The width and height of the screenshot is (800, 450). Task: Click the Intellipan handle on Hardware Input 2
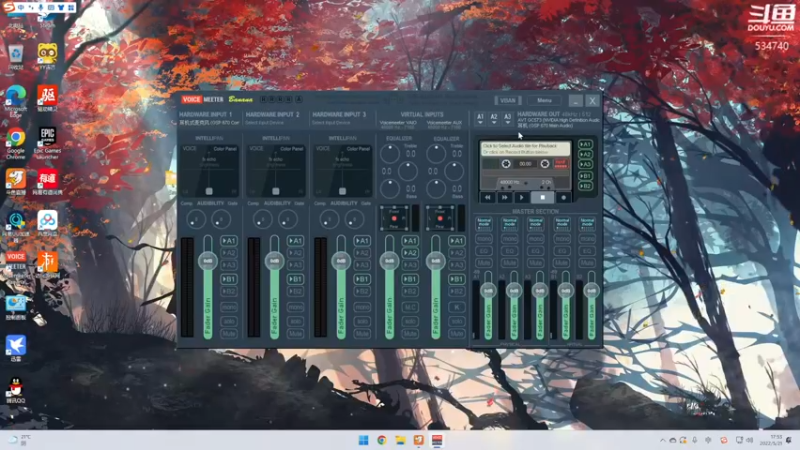pos(276,191)
